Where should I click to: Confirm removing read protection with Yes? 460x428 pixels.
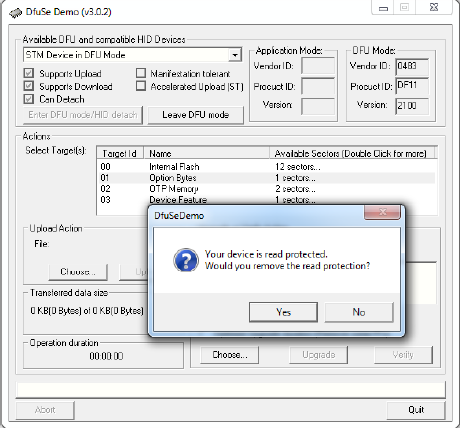click(283, 312)
